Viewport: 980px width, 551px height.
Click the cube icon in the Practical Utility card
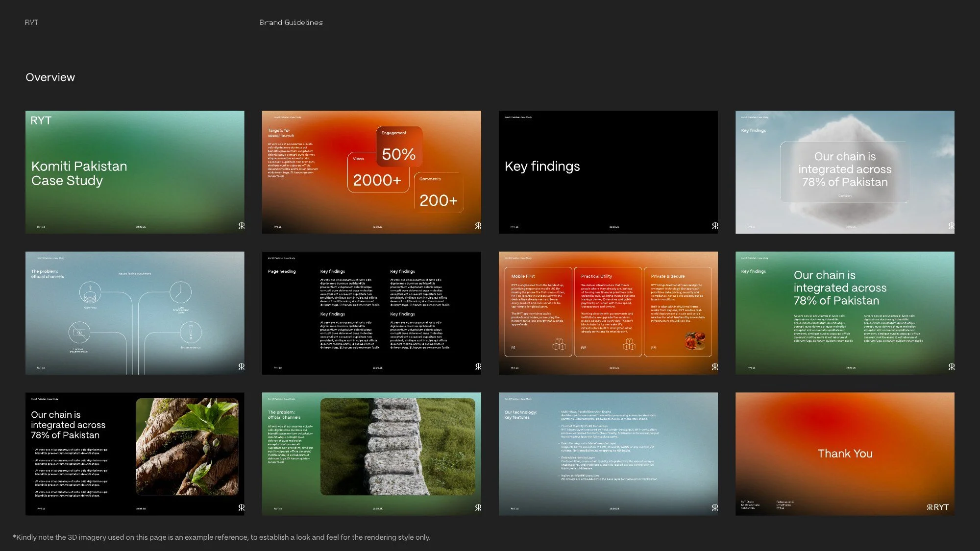pyautogui.click(x=629, y=344)
